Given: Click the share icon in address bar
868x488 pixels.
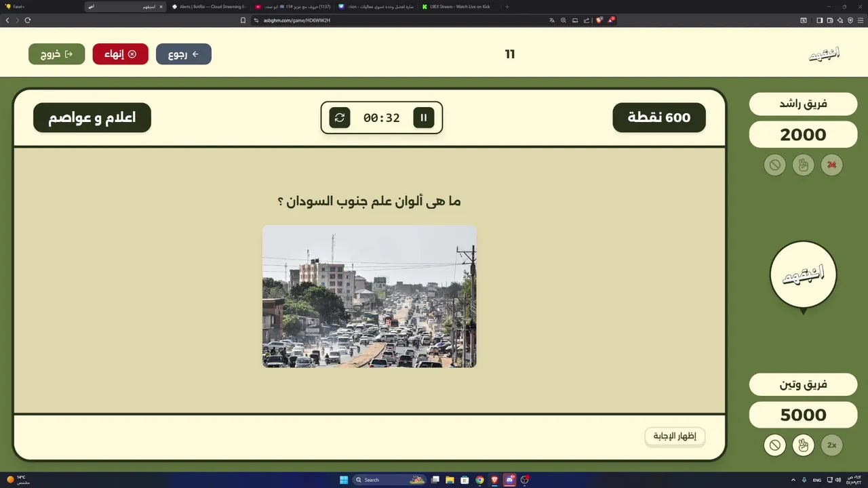Looking at the screenshot, I should pos(587,20).
